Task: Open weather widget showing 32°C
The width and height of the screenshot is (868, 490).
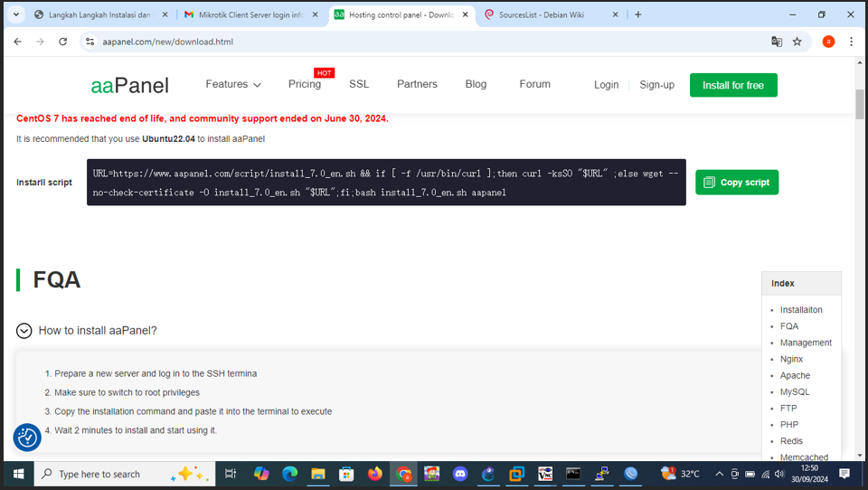Action: click(x=680, y=474)
